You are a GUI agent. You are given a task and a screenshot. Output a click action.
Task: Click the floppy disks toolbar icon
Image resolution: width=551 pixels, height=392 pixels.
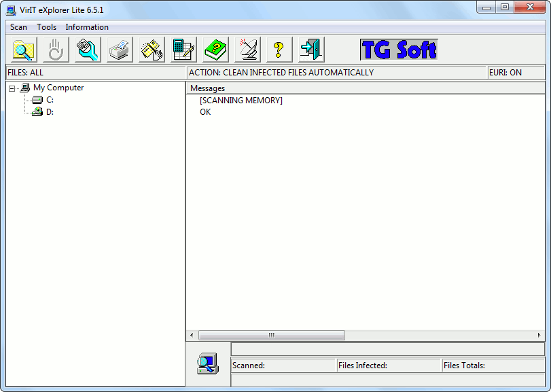point(152,50)
